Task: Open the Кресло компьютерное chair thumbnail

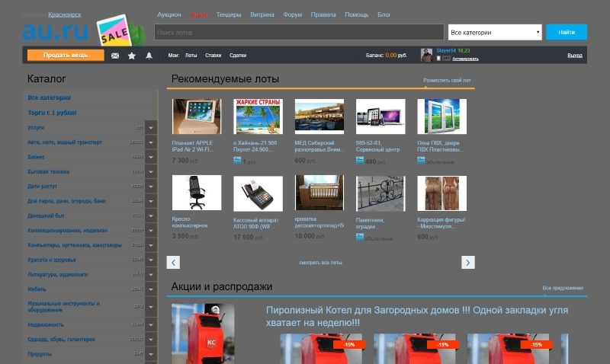Action: (x=197, y=193)
